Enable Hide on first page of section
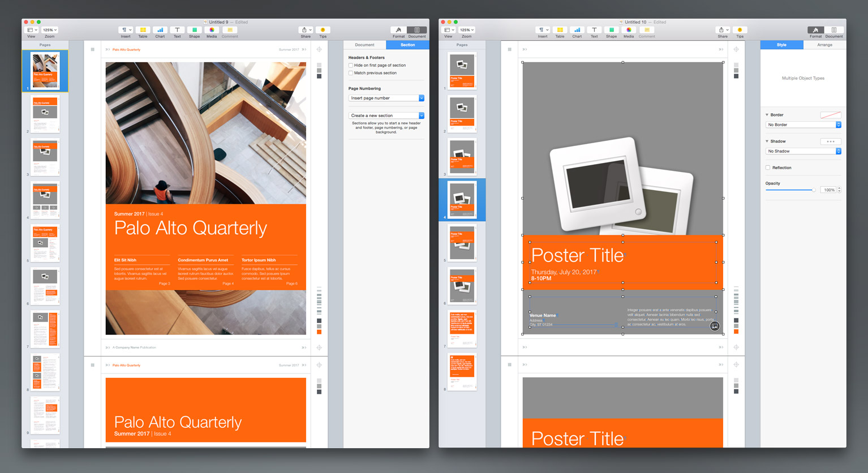868x473 pixels. click(351, 66)
